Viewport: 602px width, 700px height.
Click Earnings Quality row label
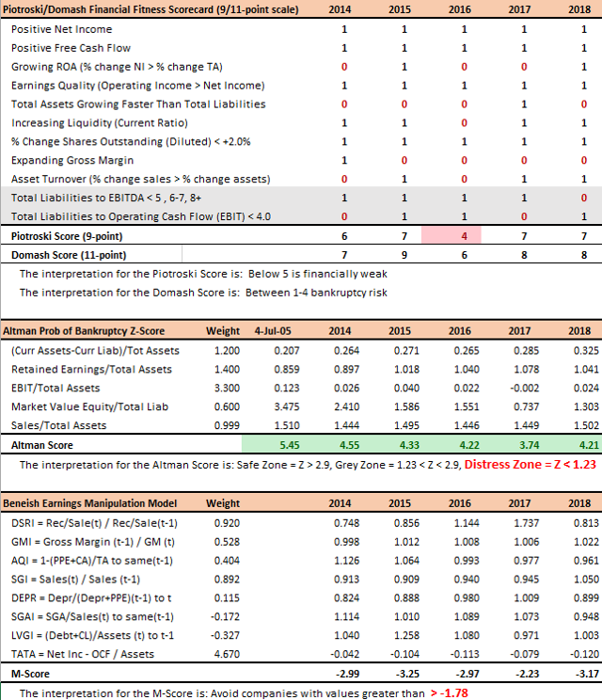[x=138, y=86]
